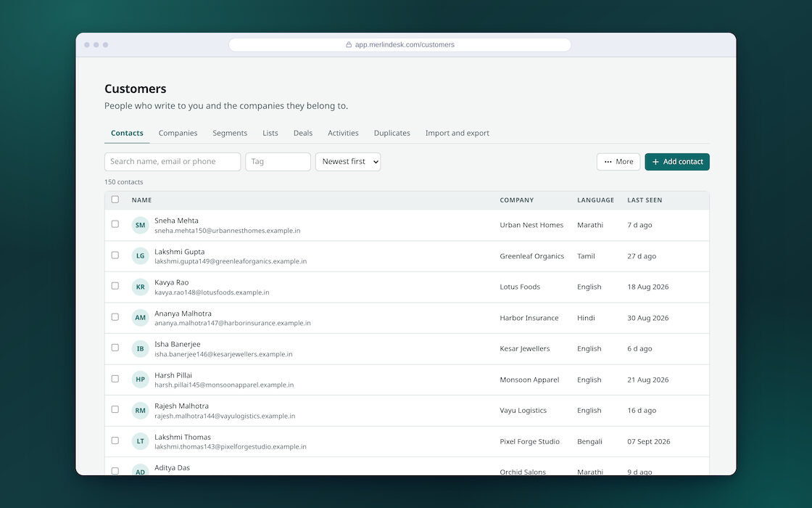
Task: Switch to the Deals tab
Action: (x=303, y=134)
